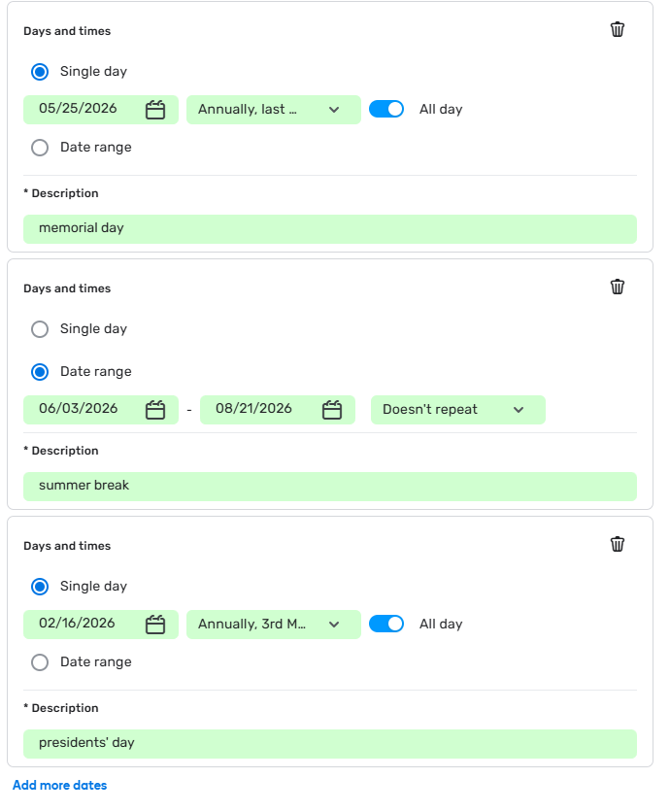
Task: Click the 'Add more dates' link
Action: [60, 785]
